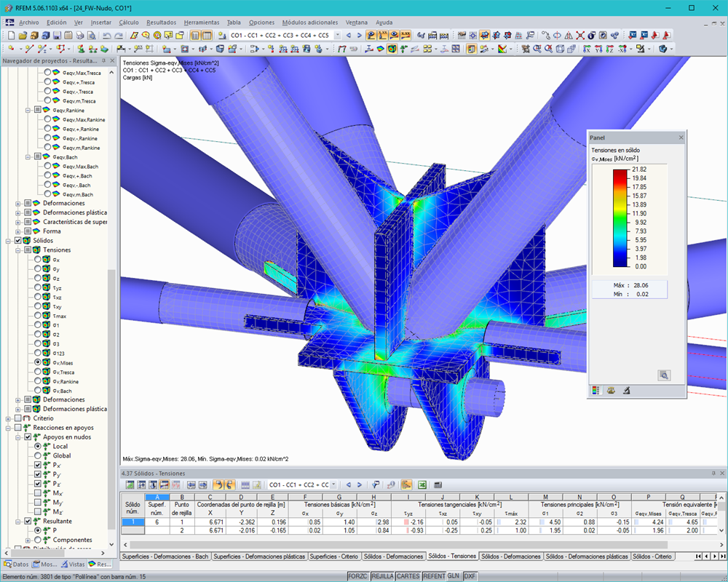The height and width of the screenshot is (582, 728).
Task: Click the black info ball icon
Action: pyautogui.click(x=591, y=35)
